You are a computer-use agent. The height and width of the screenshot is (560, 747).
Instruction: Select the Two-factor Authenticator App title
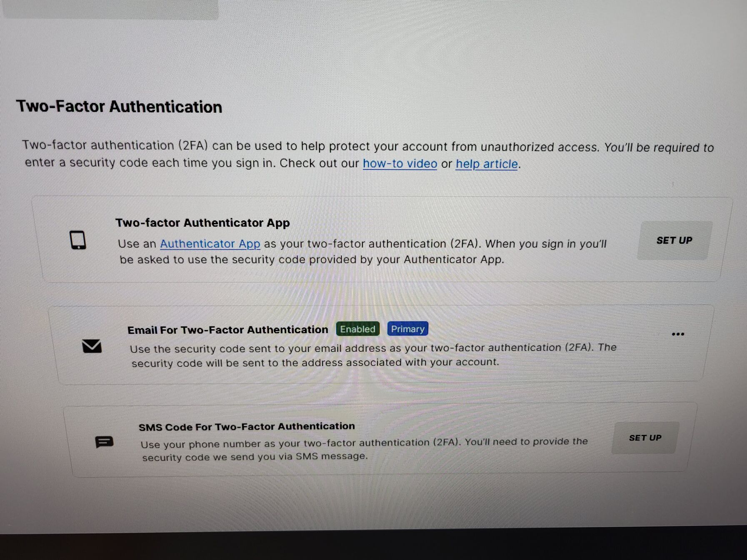202,223
